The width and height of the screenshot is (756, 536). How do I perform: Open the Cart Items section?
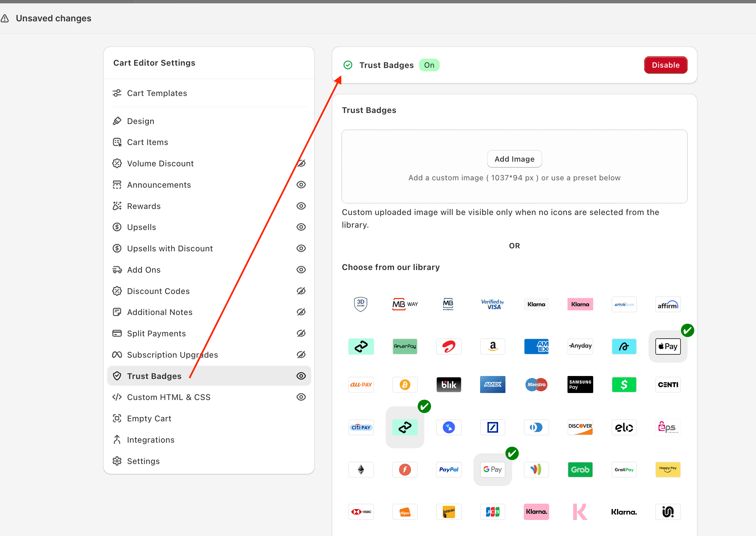209,142
